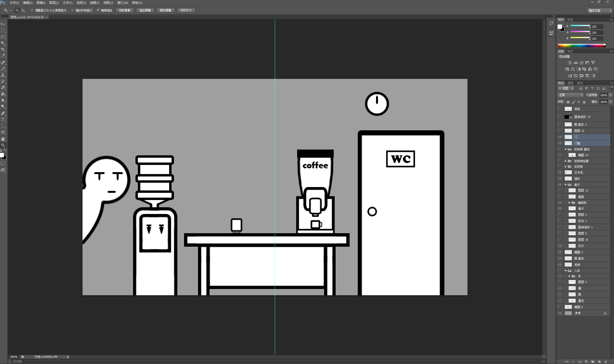Select the Lasso tool

(x=3, y=37)
